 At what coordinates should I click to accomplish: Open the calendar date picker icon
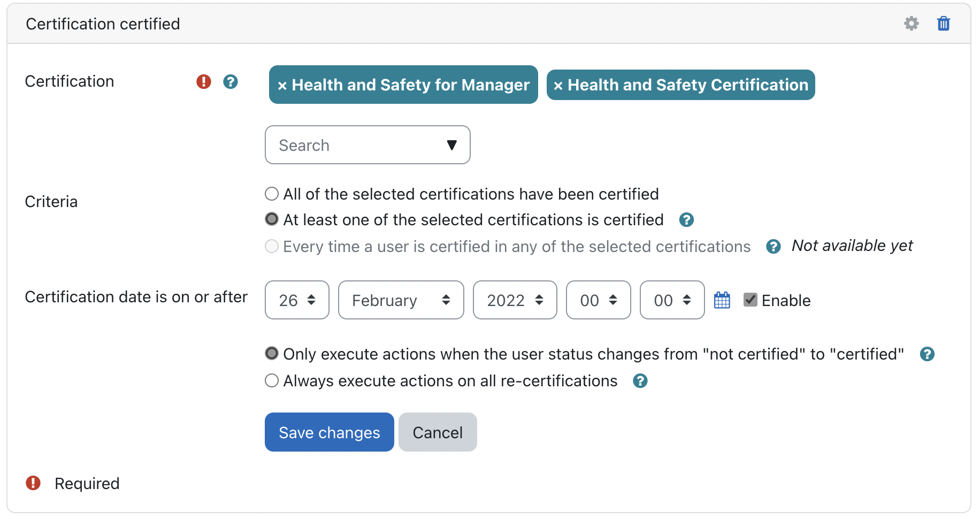click(722, 300)
